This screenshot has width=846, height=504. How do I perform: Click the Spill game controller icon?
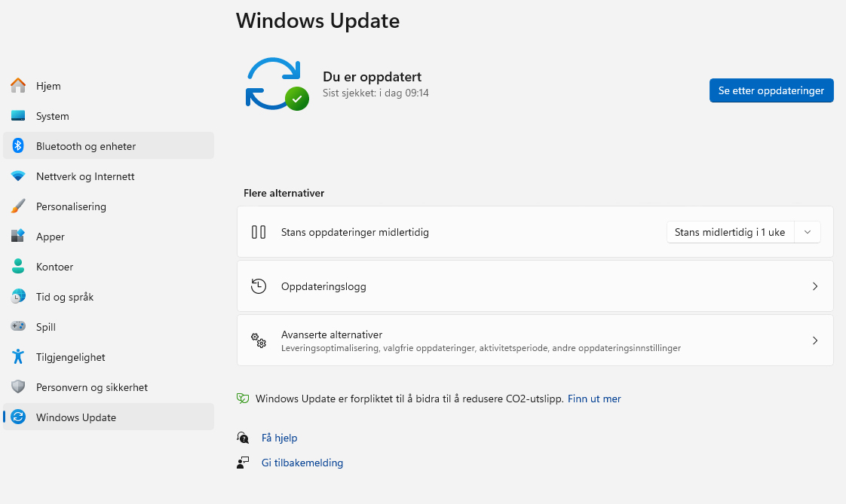pyautogui.click(x=18, y=327)
